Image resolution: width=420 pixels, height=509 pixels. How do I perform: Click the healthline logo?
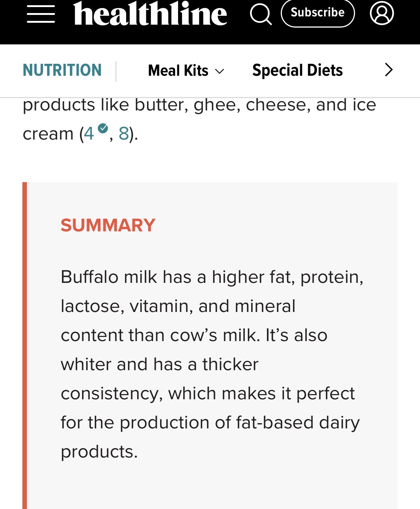coord(150,14)
